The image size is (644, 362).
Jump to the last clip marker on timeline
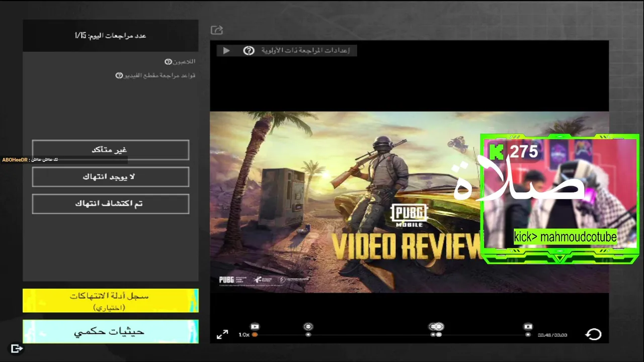click(x=528, y=326)
